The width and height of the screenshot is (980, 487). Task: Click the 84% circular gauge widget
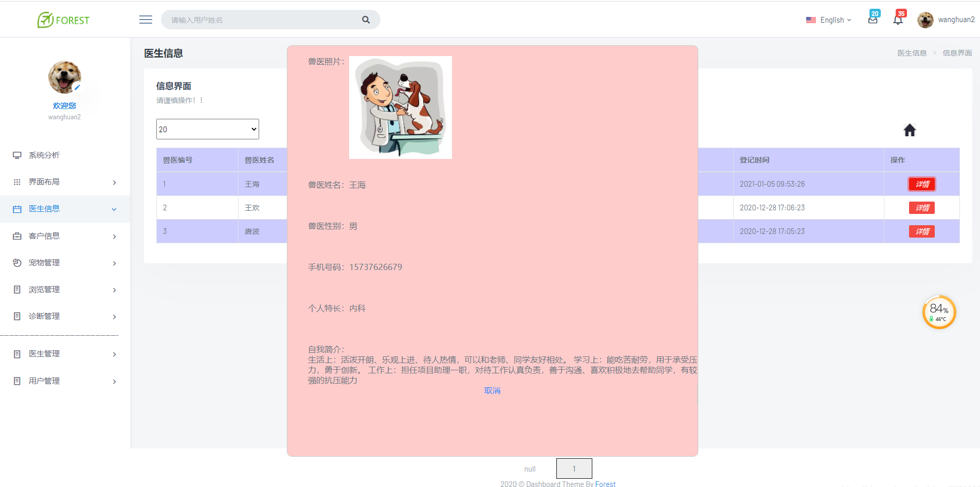coord(939,312)
